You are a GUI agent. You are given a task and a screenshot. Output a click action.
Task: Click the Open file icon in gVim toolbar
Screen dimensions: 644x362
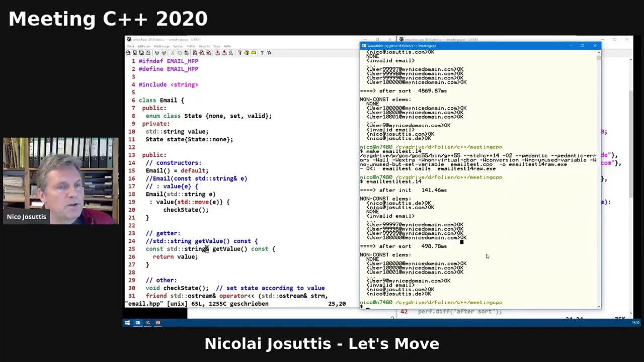[x=128, y=53]
